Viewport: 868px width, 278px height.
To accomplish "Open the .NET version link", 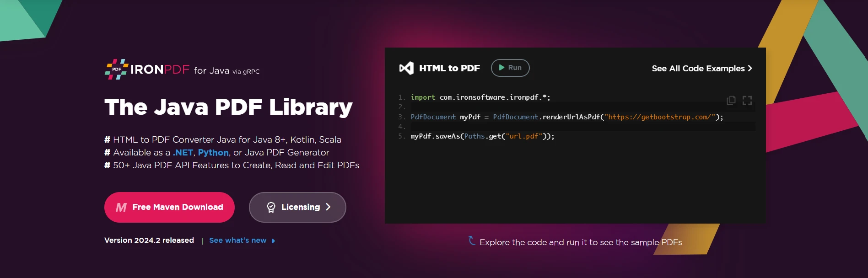I will 183,152.
